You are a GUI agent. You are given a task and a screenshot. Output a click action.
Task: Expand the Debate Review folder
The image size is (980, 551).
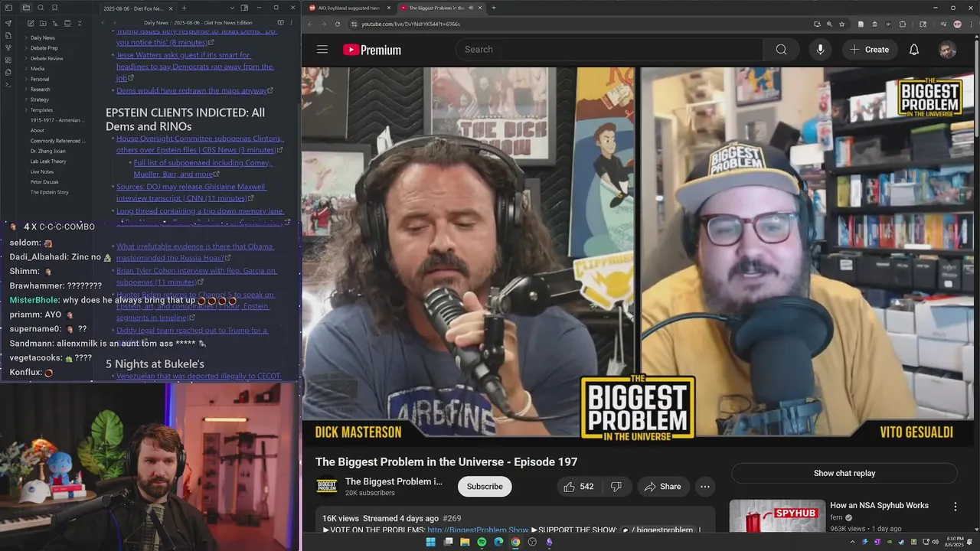(x=26, y=58)
